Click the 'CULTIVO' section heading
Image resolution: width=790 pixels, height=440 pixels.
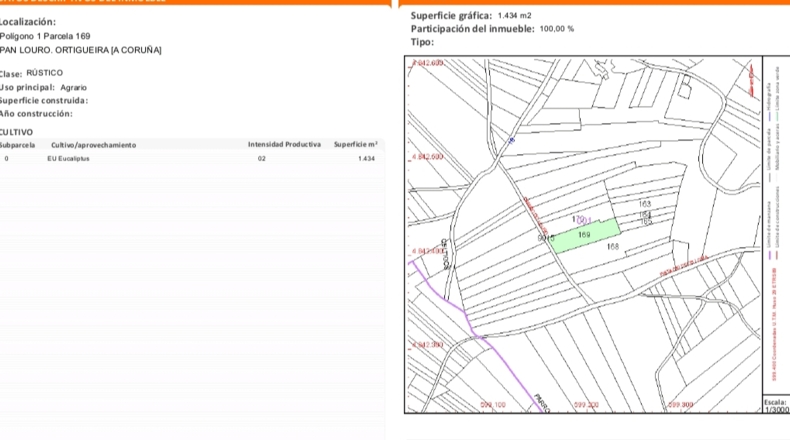tap(16, 132)
